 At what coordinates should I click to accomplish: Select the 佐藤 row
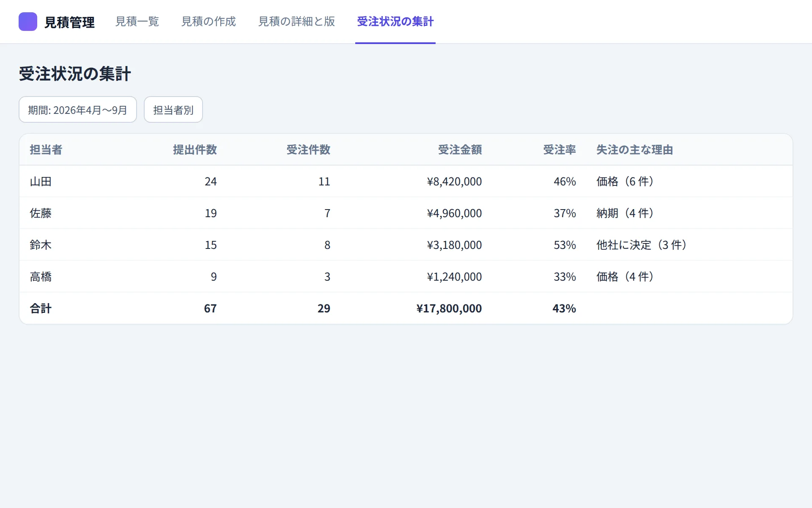coord(406,213)
